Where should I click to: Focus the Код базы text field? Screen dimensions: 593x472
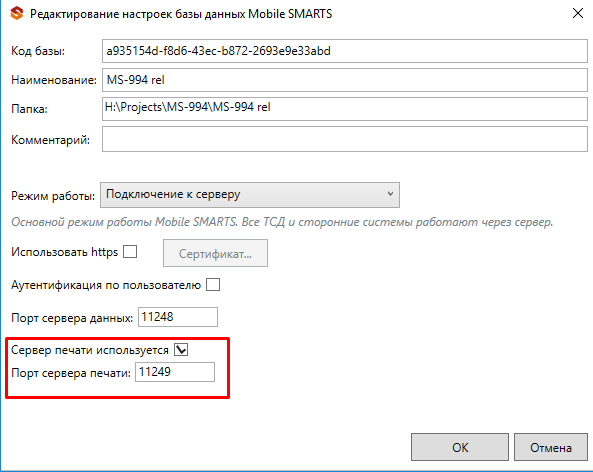tap(345, 51)
